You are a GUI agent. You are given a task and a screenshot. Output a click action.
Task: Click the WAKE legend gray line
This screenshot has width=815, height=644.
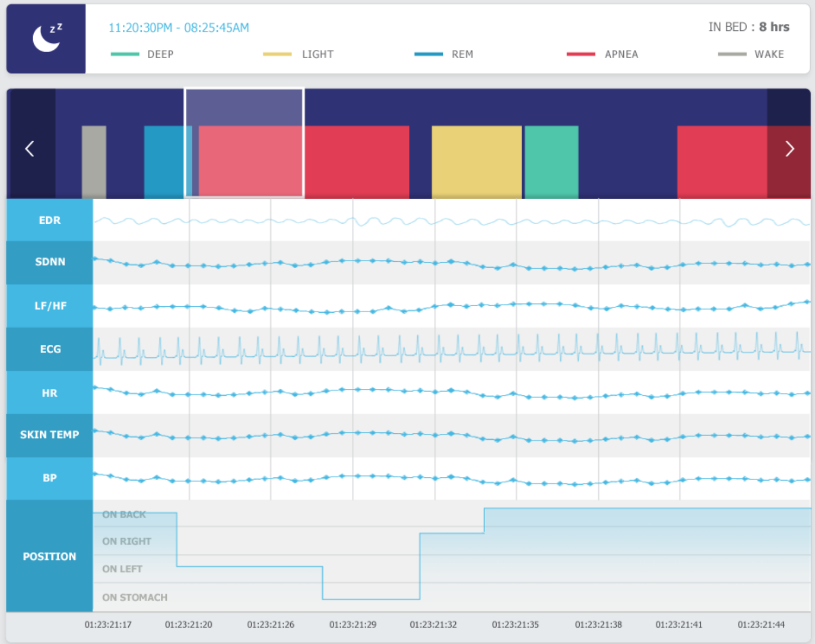(x=732, y=54)
